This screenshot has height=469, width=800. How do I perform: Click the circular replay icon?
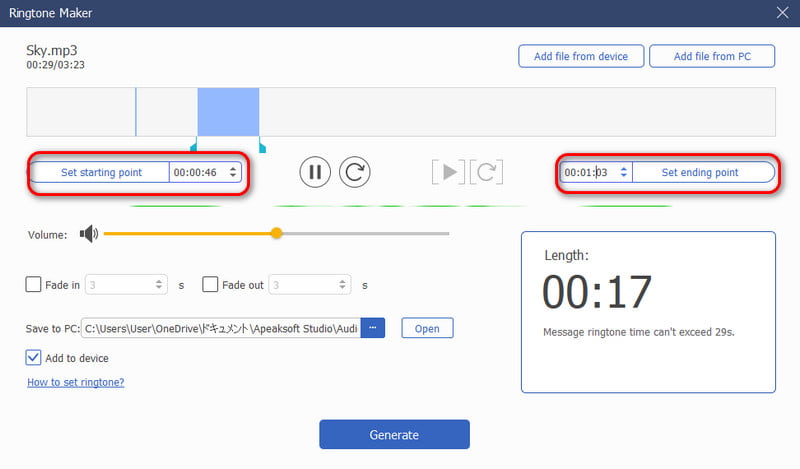(355, 172)
